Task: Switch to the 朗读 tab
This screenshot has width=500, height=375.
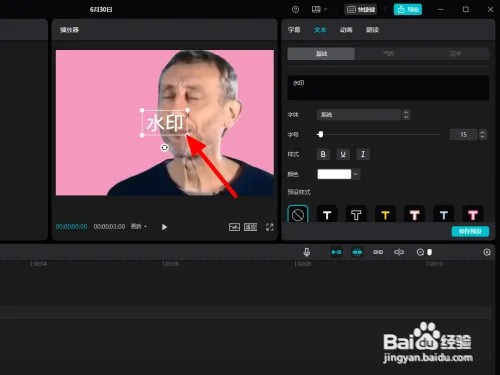Action: (x=372, y=30)
